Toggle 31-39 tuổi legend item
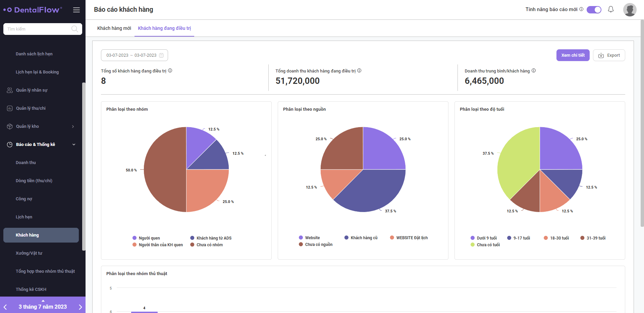 pos(593,238)
